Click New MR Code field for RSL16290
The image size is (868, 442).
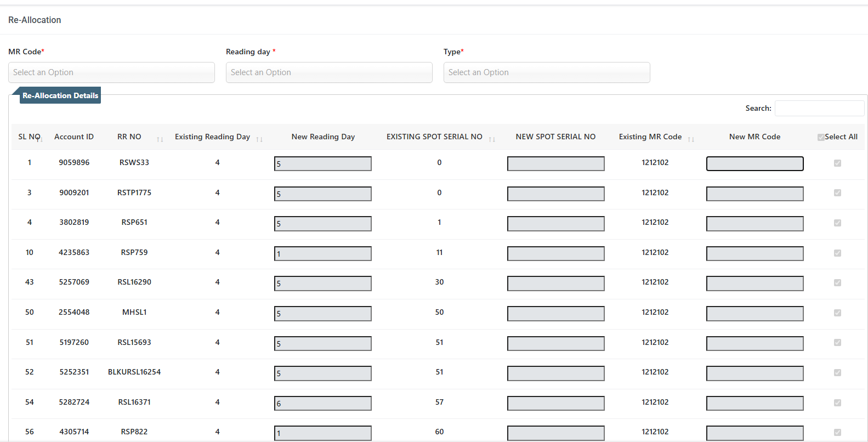[x=754, y=284]
